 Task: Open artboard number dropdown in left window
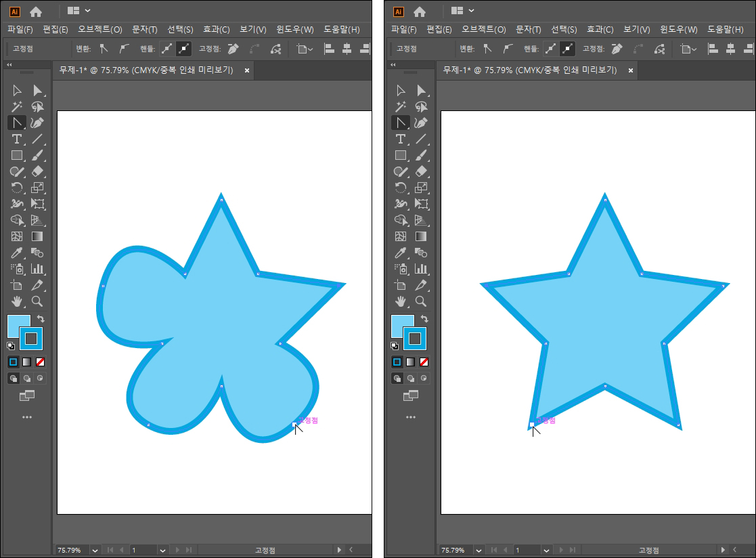162,551
